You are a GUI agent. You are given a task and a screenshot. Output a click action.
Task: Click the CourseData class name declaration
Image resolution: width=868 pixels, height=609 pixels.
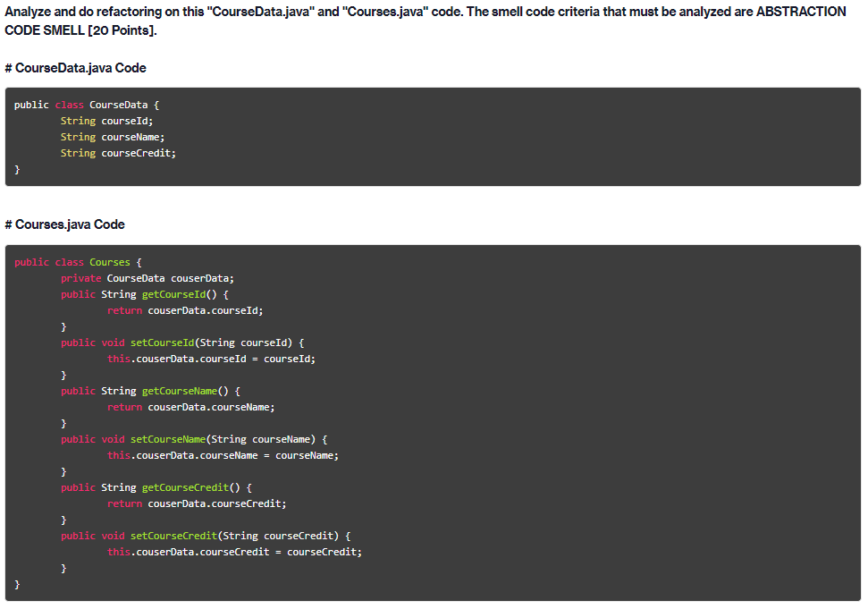[x=117, y=104]
